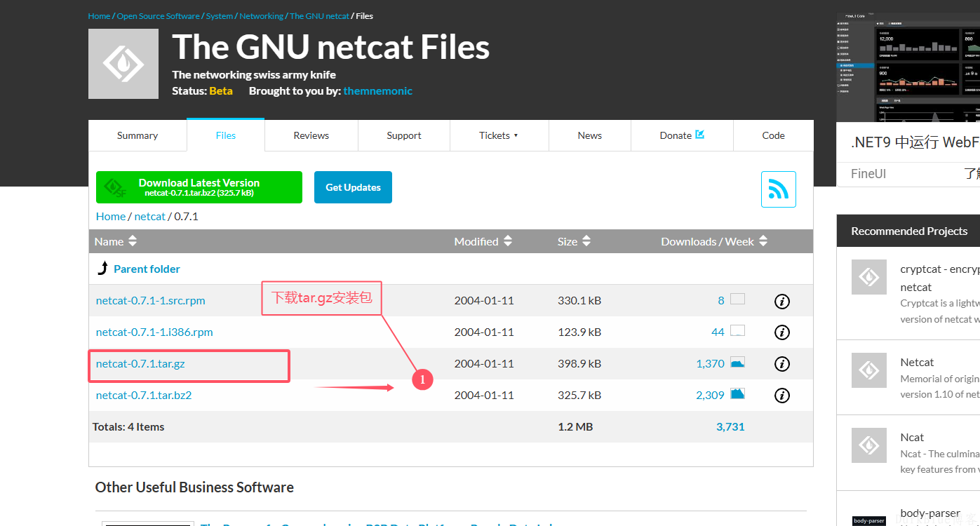Screen dimensions: 980x526
Task: Sort file list by Name
Action: pos(116,241)
